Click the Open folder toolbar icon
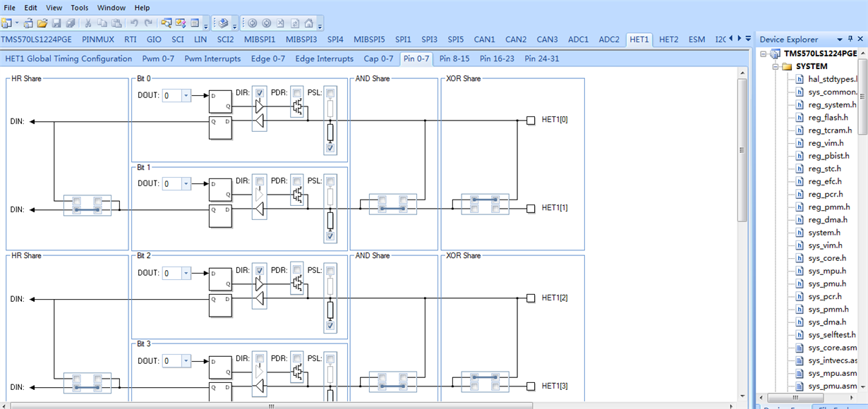868x409 pixels. [x=42, y=23]
